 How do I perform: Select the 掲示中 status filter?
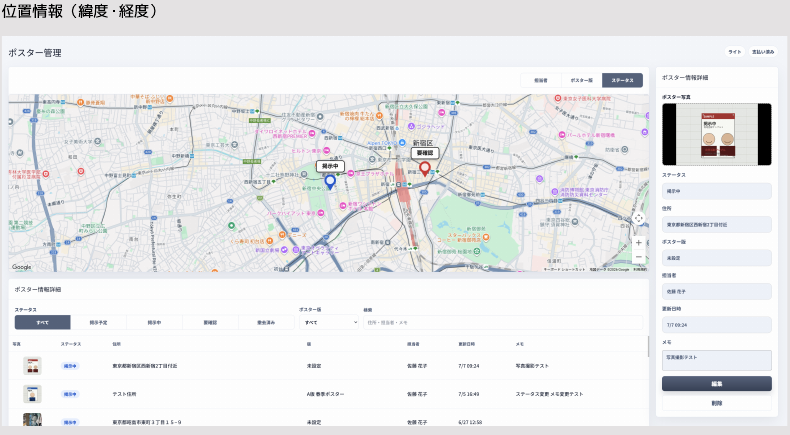click(154, 323)
